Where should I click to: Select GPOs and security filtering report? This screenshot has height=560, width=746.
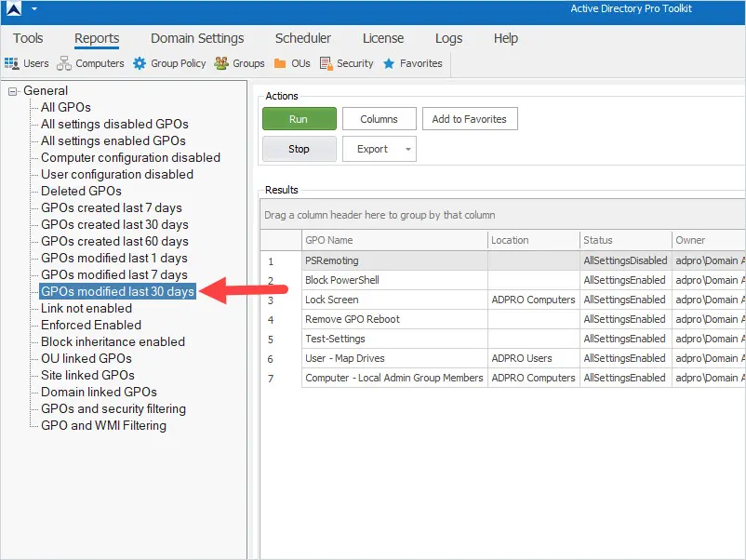113,408
